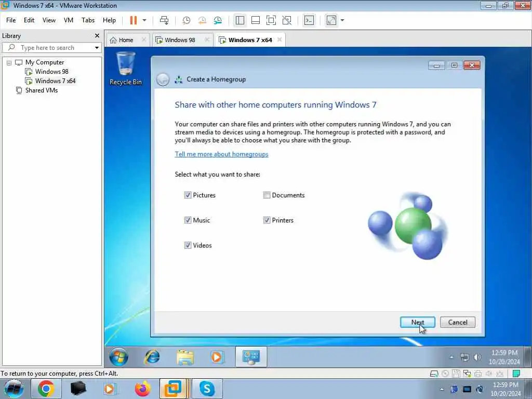Click the Unity mode toolbar icon
Viewport: 532px width, 399px height.
[x=287, y=20]
